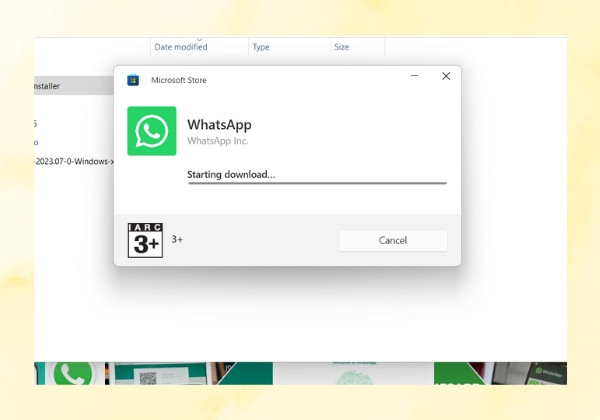Close the Microsoft Store dialog
This screenshot has width=600, height=420.
click(446, 76)
